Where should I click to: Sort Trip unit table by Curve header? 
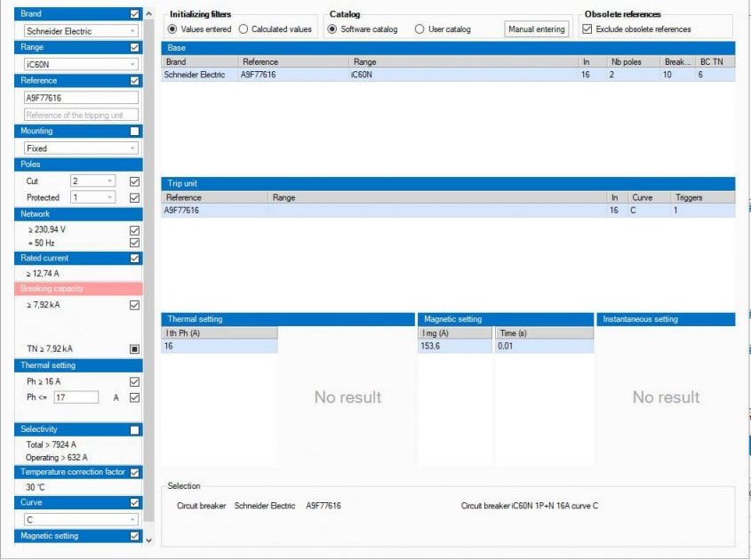tap(650, 197)
